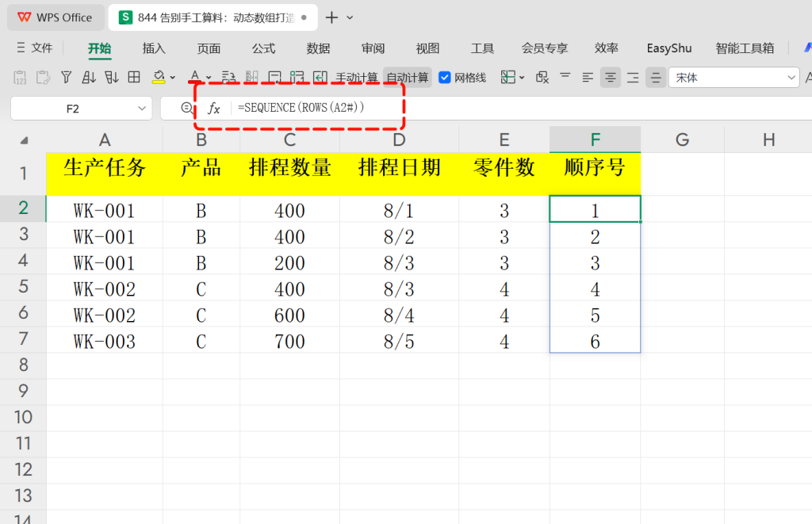Click the clear/delete duplicates icon

pos(542,78)
